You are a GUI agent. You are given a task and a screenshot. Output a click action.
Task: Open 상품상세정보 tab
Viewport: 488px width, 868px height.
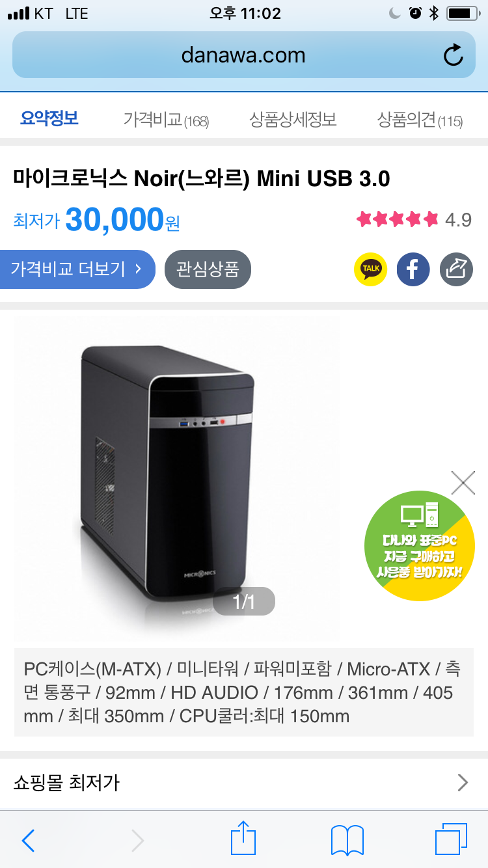point(293,120)
